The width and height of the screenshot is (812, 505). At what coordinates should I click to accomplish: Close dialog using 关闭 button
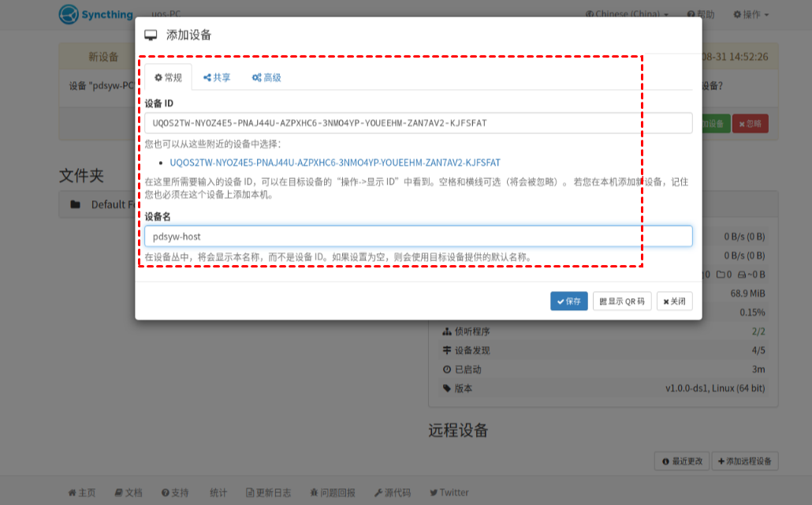pyautogui.click(x=674, y=301)
